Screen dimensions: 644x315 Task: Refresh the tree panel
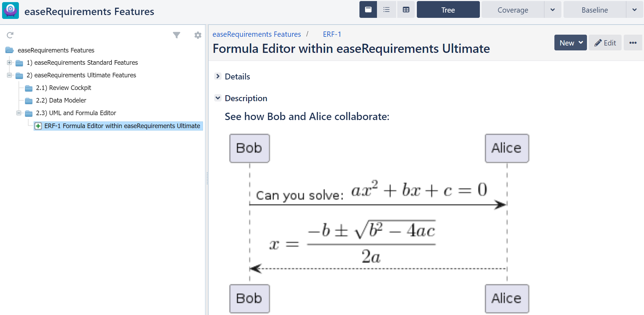click(10, 35)
